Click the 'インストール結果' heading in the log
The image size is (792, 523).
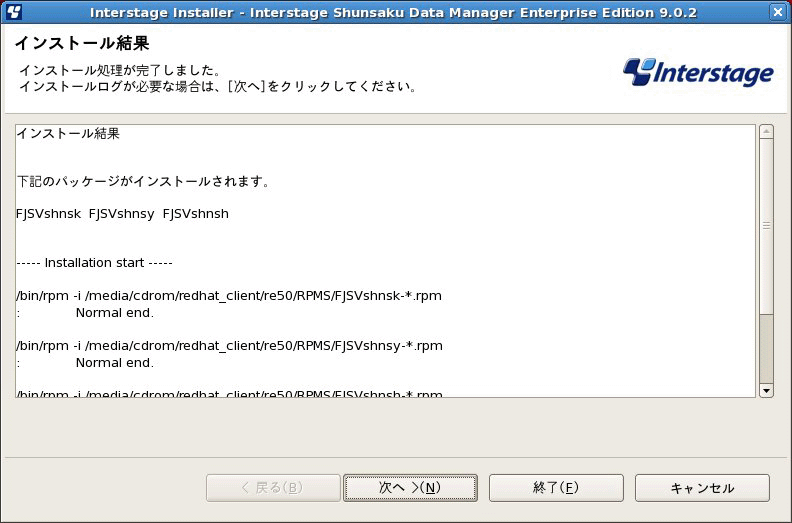(68, 133)
